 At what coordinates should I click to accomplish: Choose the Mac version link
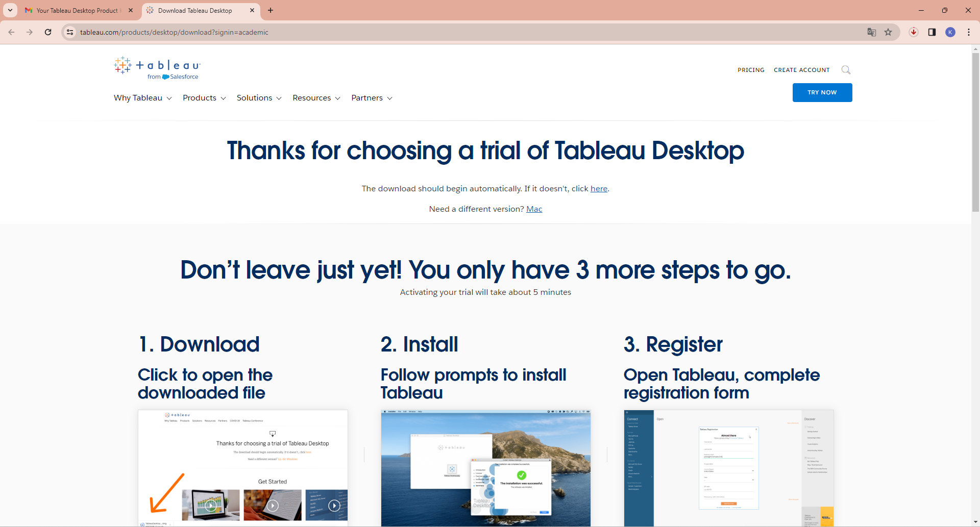click(534, 209)
